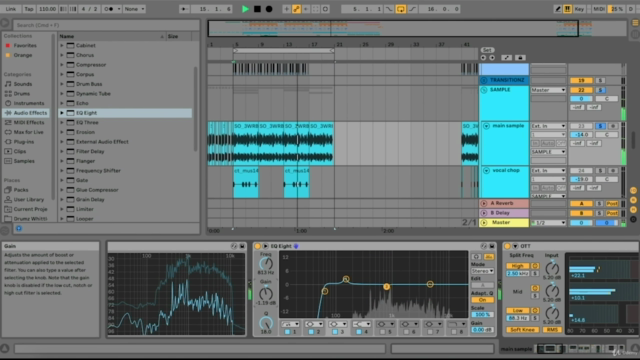Toggle Automation Mode icon beside lock
Screen dimensions: 640x360
click(x=506, y=58)
